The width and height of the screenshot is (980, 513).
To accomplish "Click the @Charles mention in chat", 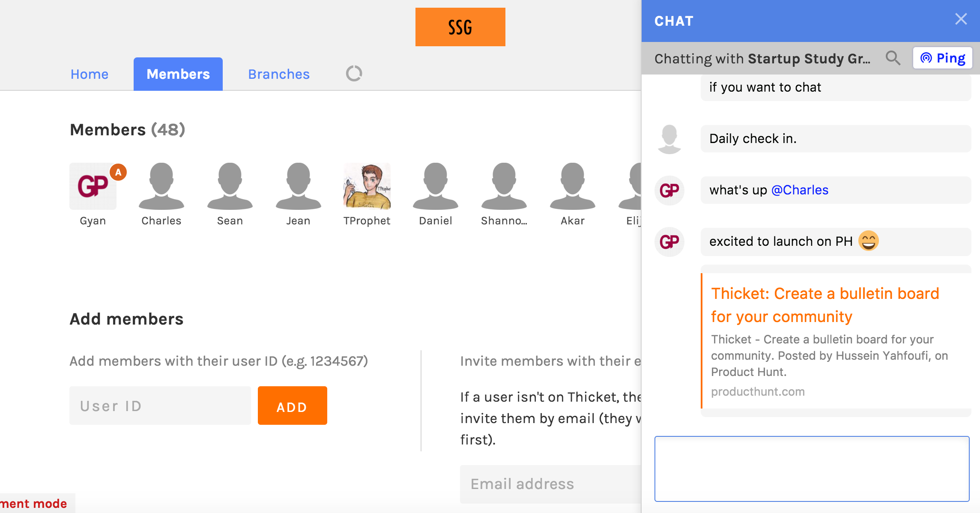I will coord(800,190).
